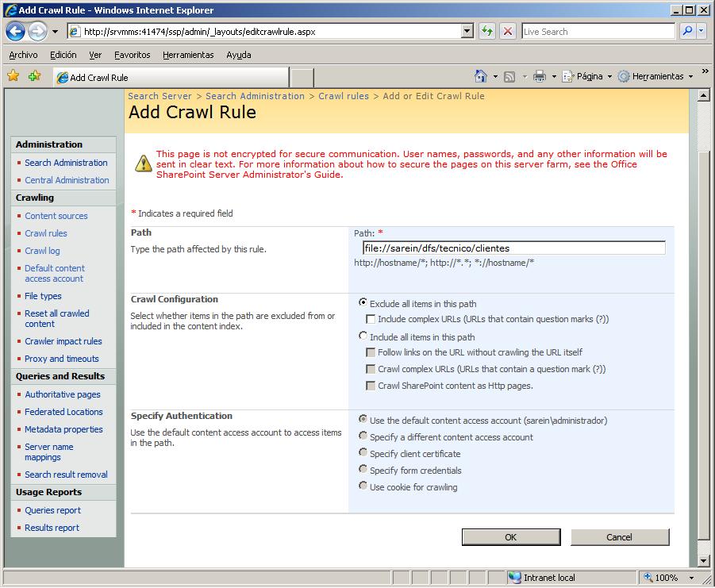Open the Edición menu
Image resolution: width=715 pixels, height=588 pixels.
point(63,55)
